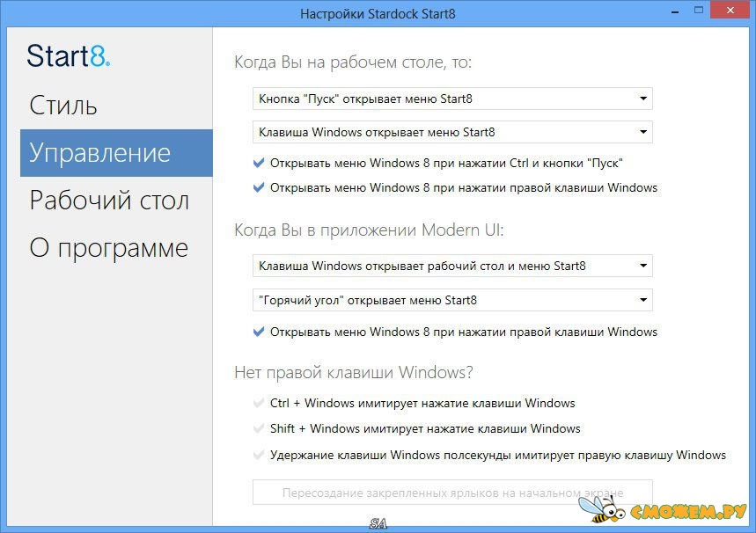The image size is (756, 533).
Task: Maximize the Start8 settings window
Action: (699, 11)
